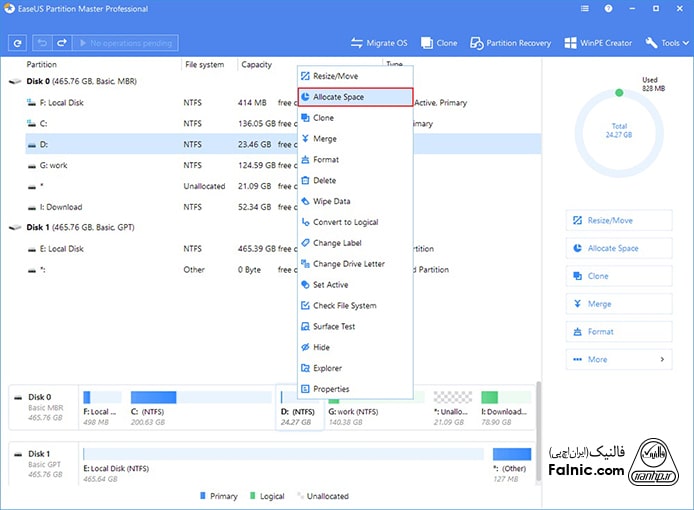
Task: Select Wipe Data in the context menu
Action: pos(331,201)
